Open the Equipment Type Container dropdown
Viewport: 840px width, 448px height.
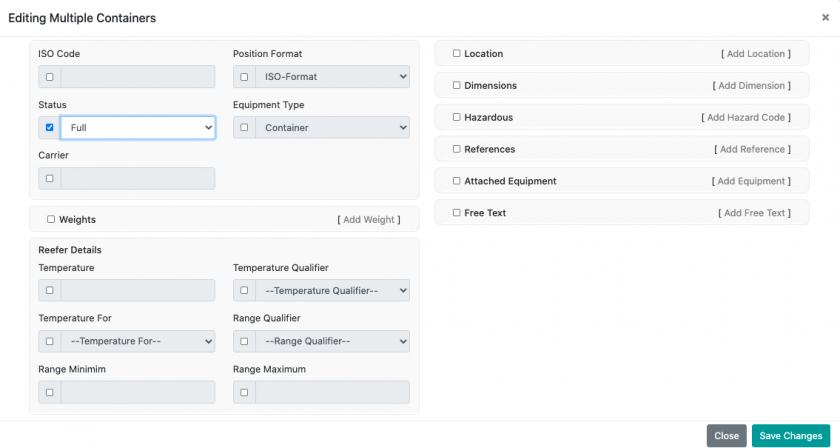(333, 128)
